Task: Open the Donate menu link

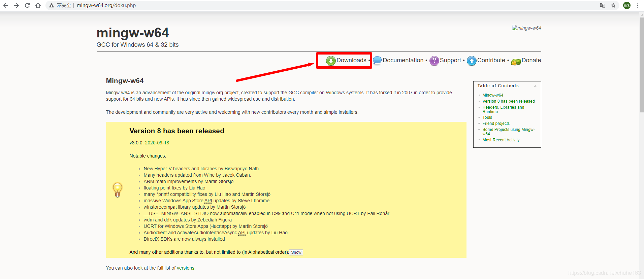Action: point(531,60)
